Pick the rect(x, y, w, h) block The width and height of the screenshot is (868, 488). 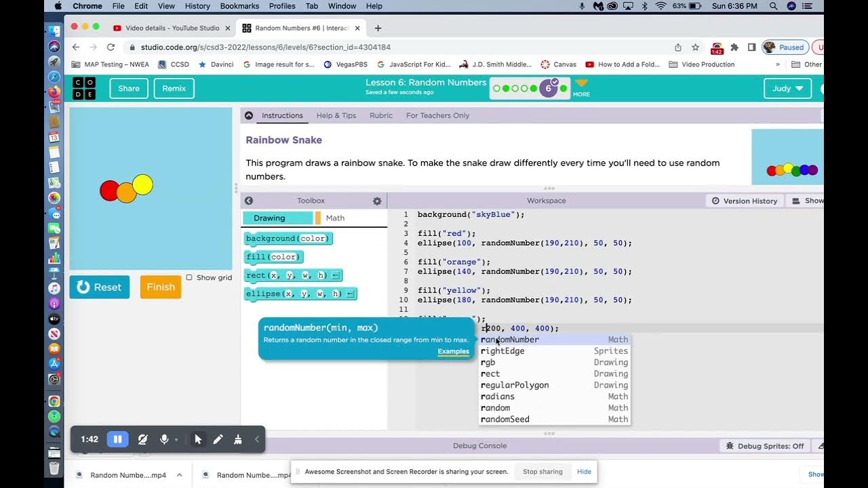293,275
